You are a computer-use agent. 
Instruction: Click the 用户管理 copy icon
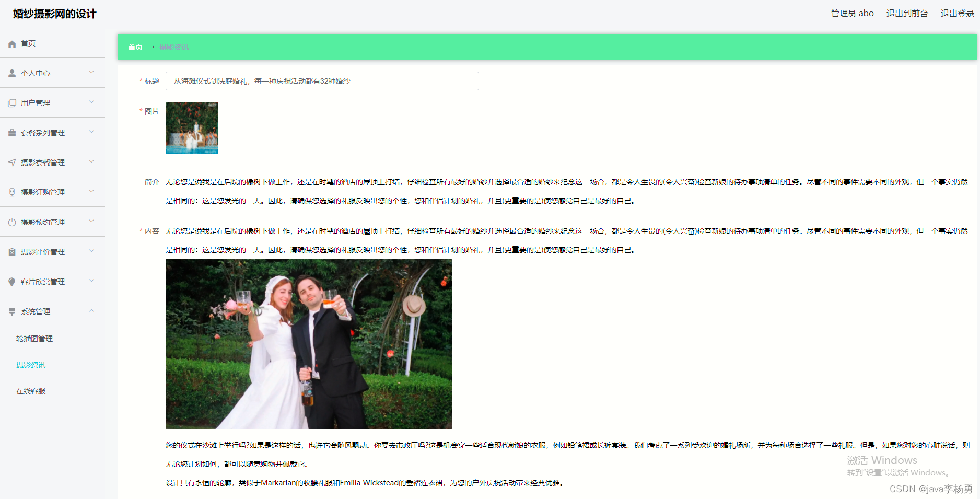tap(12, 103)
